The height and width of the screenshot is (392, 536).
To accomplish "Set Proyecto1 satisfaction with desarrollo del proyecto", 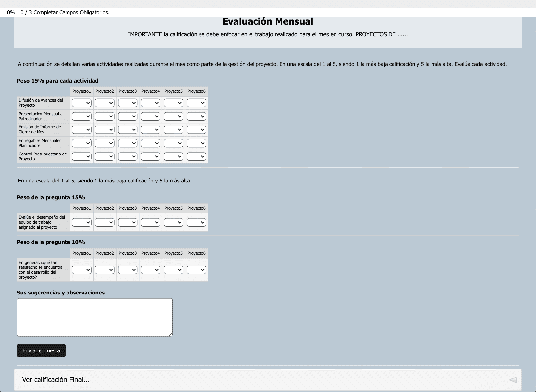I will 82,270.
